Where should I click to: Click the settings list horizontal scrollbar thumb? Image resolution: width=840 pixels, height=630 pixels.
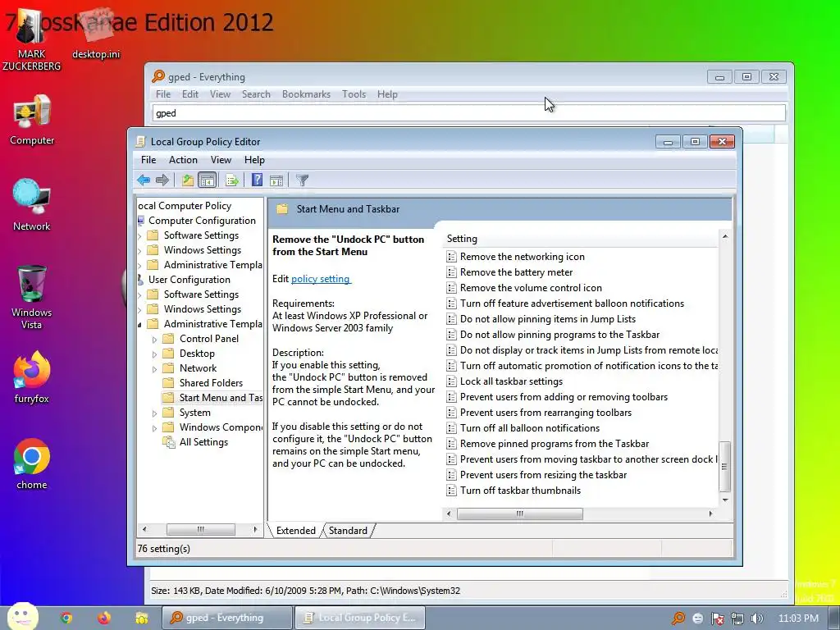tap(519, 514)
